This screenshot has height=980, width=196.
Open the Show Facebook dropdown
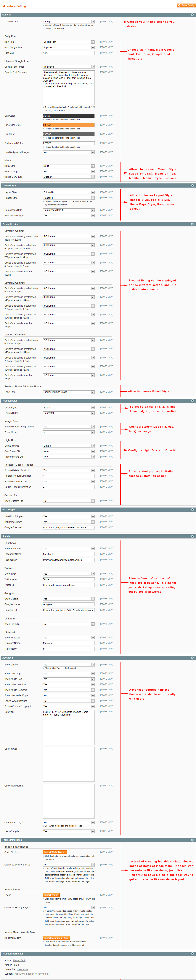[68, 549]
